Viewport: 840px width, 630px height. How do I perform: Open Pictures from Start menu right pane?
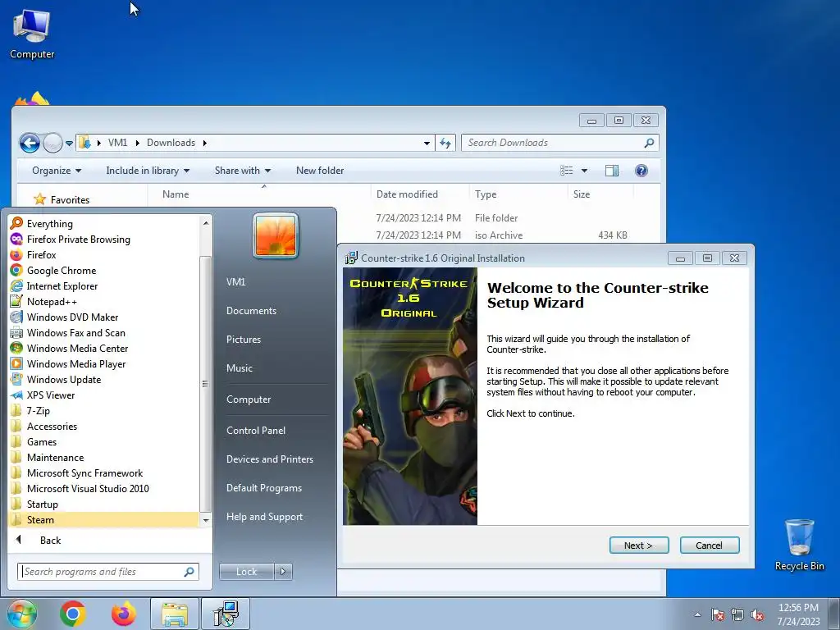point(243,340)
